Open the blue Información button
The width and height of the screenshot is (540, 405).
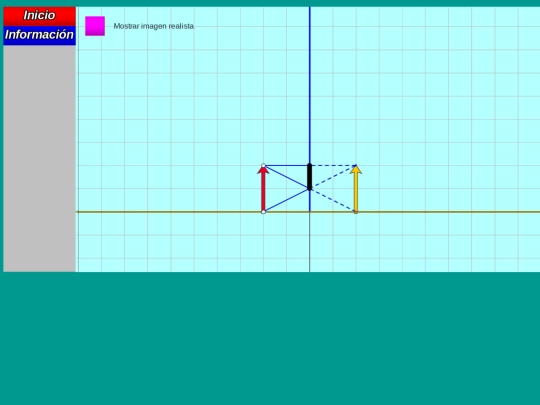point(39,35)
